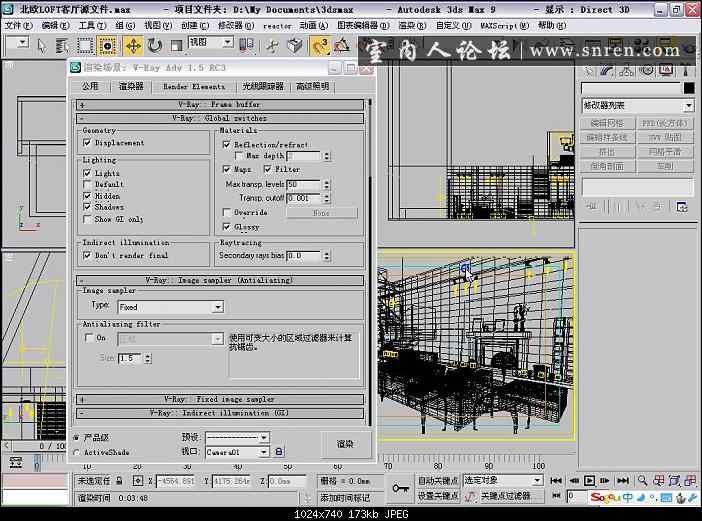
Task: Click the 设置关键点 Set Key button
Action: tap(437, 496)
